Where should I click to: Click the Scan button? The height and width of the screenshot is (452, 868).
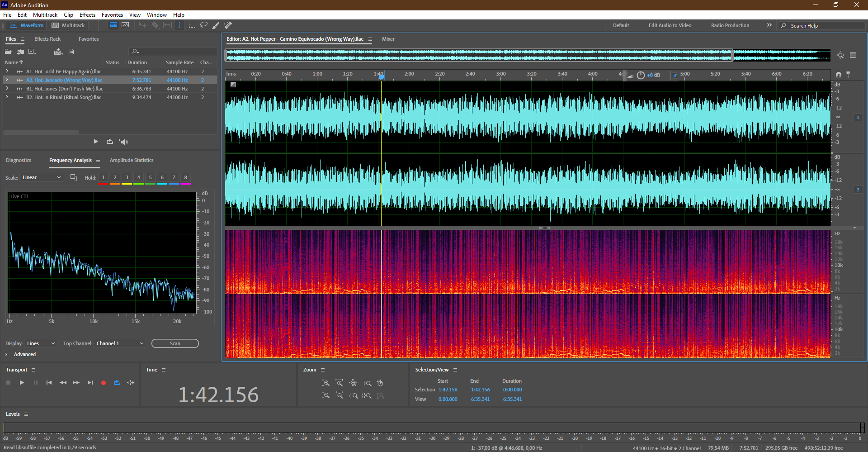175,343
